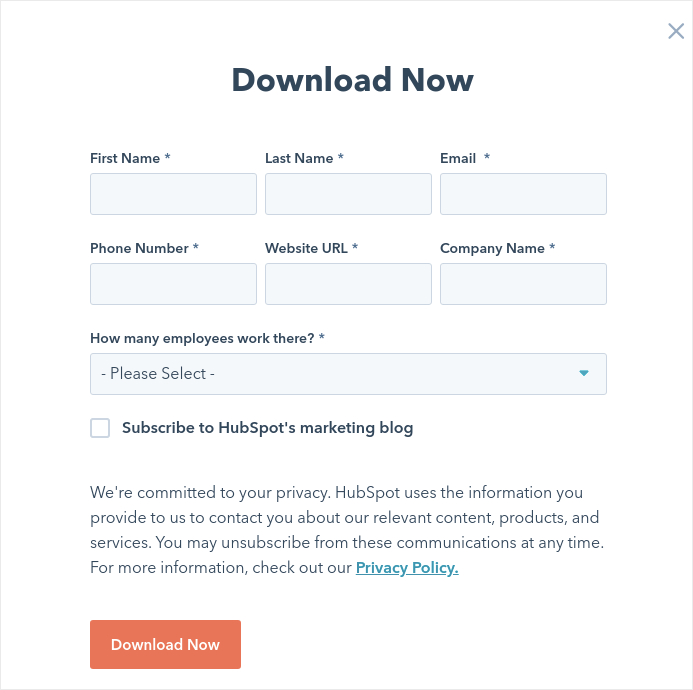Focus the Website URL input box
This screenshot has height=690, width=693.
tap(348, 284)
